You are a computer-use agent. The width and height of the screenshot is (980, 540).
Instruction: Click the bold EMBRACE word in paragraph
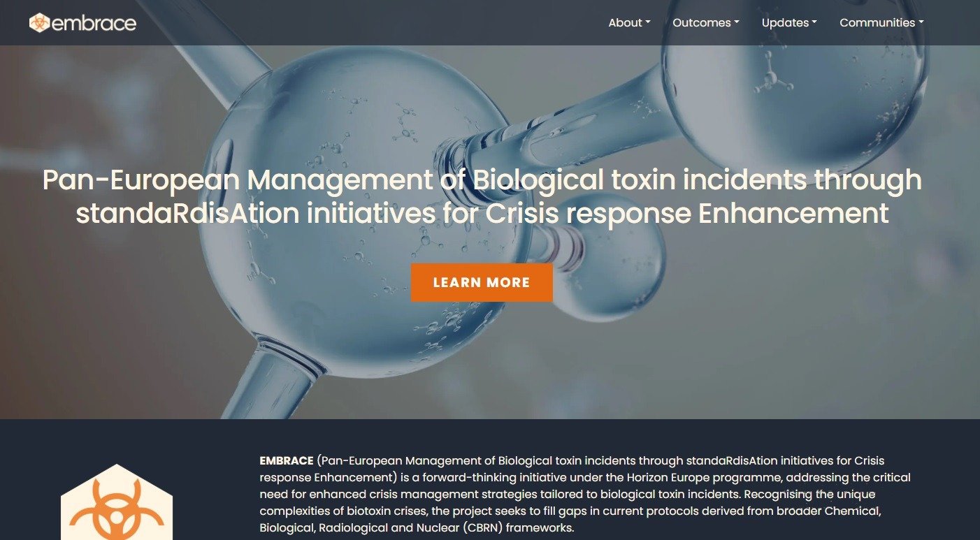pyautogui.click(x=287, y=461)
